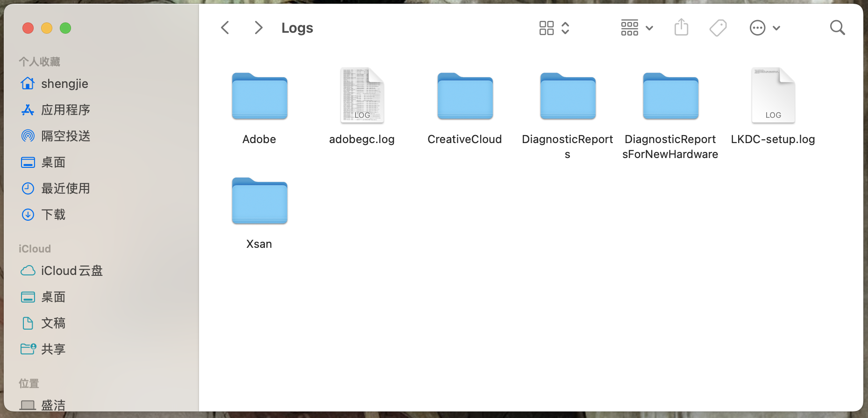Screen dimensions: 868x418
Task: Click the Share toolbar icon
Action: 681,28
